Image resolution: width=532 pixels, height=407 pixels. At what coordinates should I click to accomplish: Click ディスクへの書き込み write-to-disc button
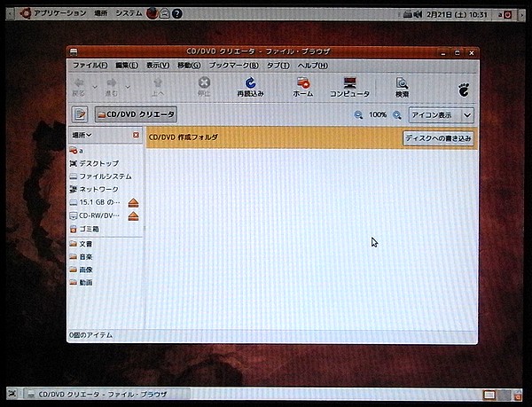point(438,138)
